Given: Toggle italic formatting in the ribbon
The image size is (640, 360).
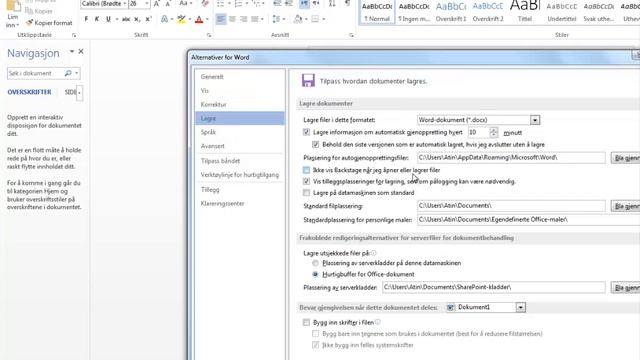Looking at the screenshot, I should [x=97, y=19].
